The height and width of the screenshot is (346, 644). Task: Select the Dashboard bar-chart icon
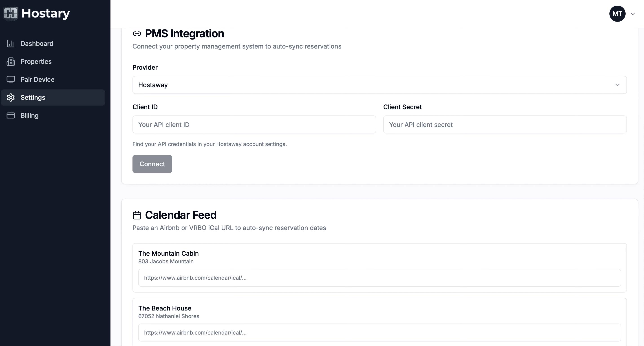coord(11,43)
